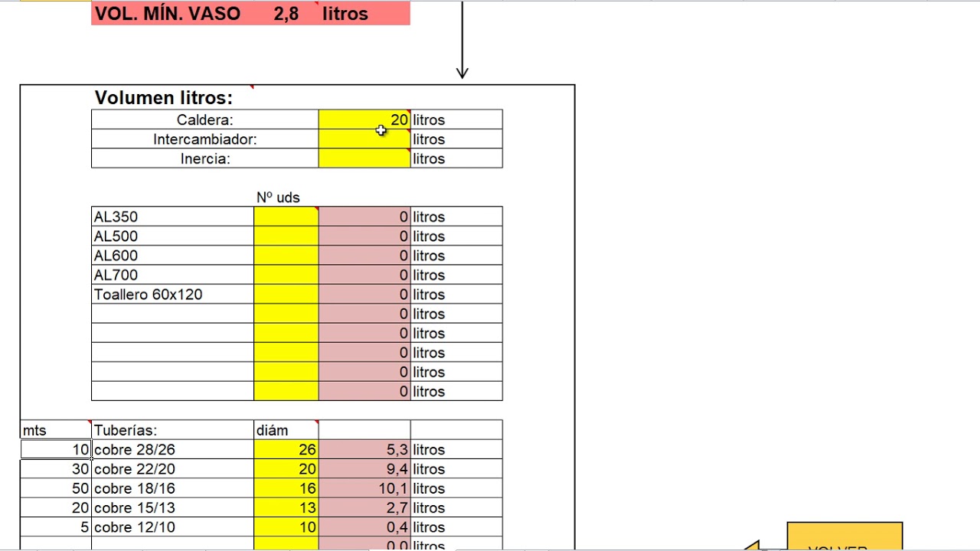The width and height of the screenshot is (980, 551).
Task: Select the 20 mts cell for cobre 15/13
Action: click(56, 507)
